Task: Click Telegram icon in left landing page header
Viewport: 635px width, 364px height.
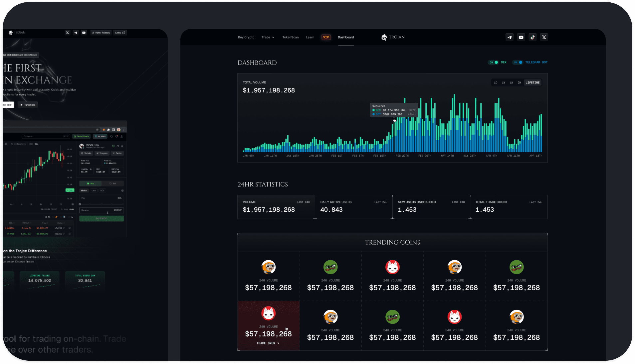Action: coord(76,33)
